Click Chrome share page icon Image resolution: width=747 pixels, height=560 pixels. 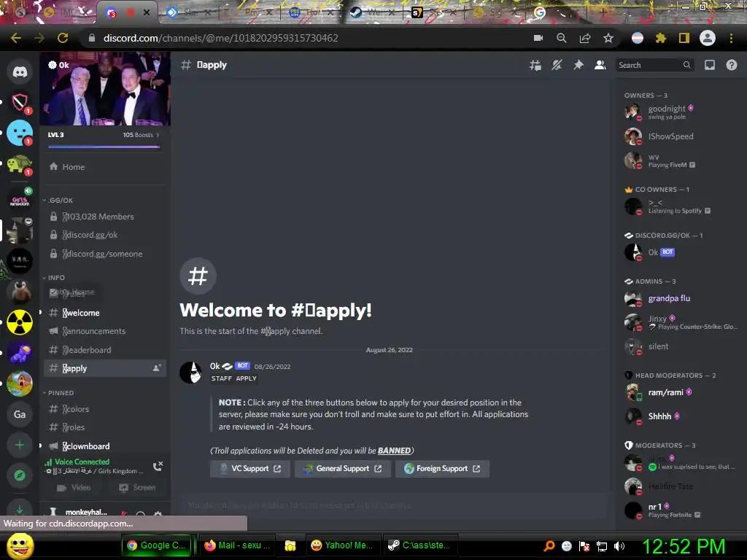point(585,38)
